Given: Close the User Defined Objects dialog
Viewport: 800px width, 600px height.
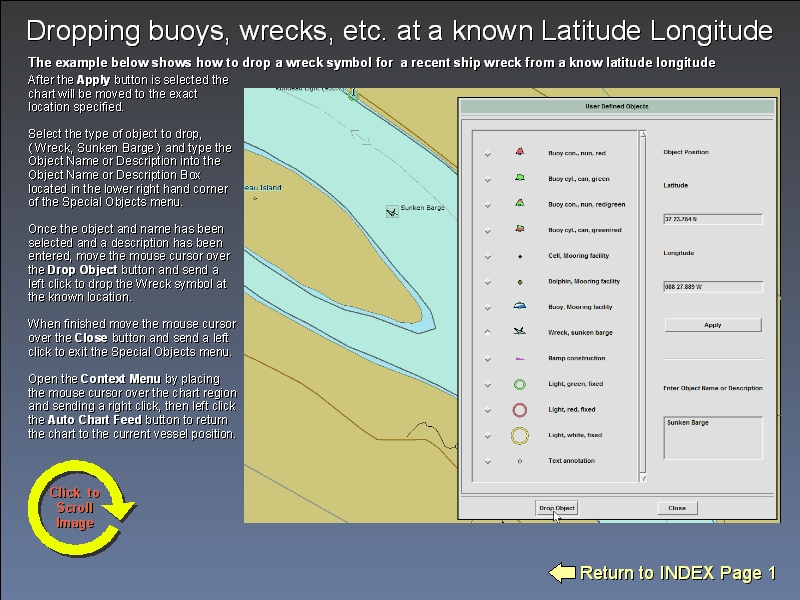Looking at the screenshot, I should pyautogui.click(x=677, y=508).
